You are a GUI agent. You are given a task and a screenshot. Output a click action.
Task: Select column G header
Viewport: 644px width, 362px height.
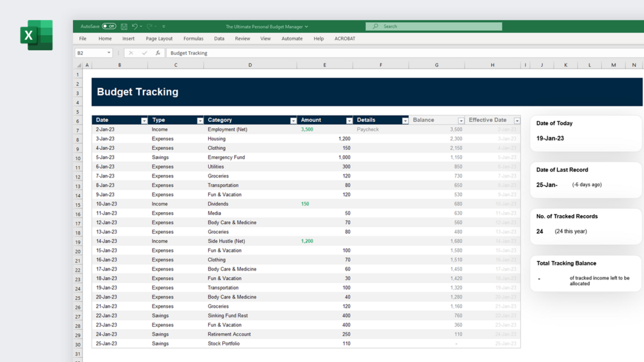click(x=436, y=65)
